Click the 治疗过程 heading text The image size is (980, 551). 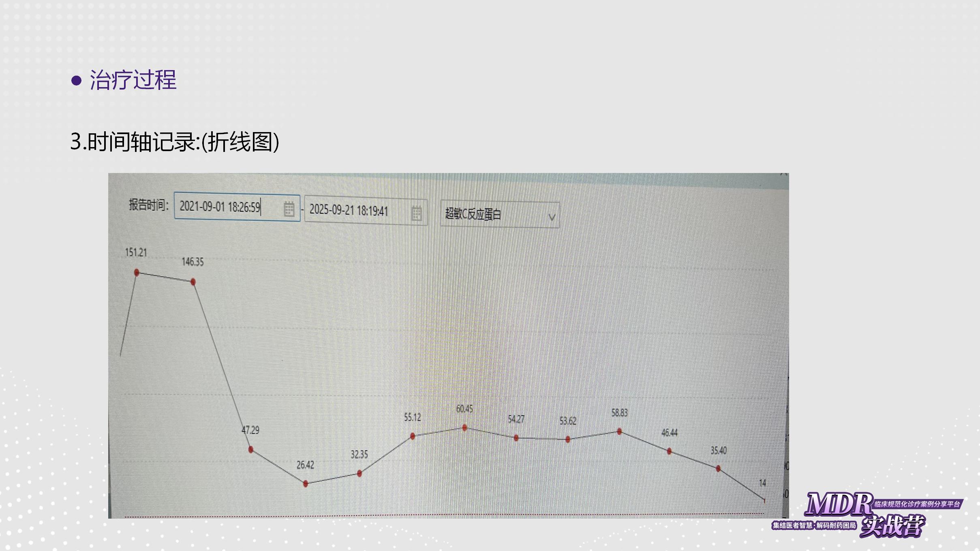[133, 80]
